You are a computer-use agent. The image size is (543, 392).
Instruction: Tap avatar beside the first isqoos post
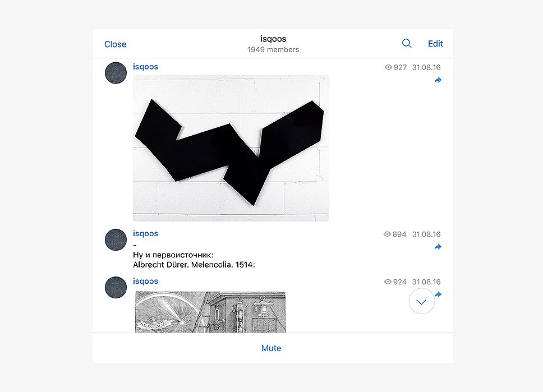coord(116,73)
